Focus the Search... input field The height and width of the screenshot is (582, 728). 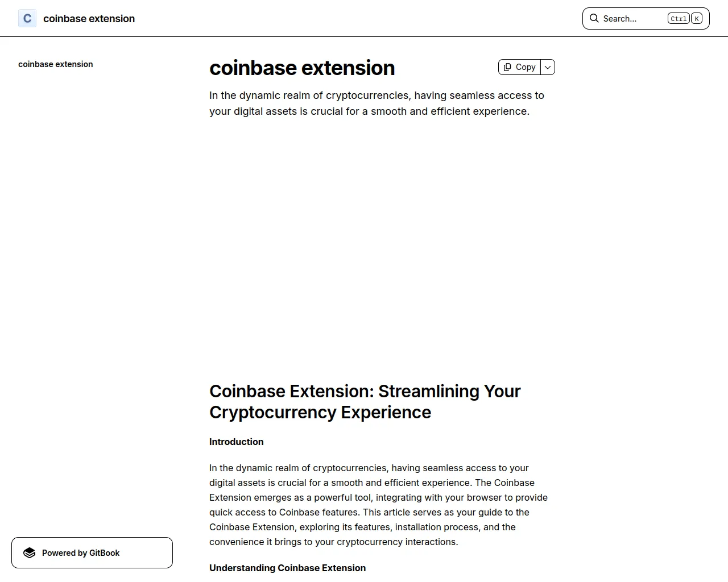(646, 18)
